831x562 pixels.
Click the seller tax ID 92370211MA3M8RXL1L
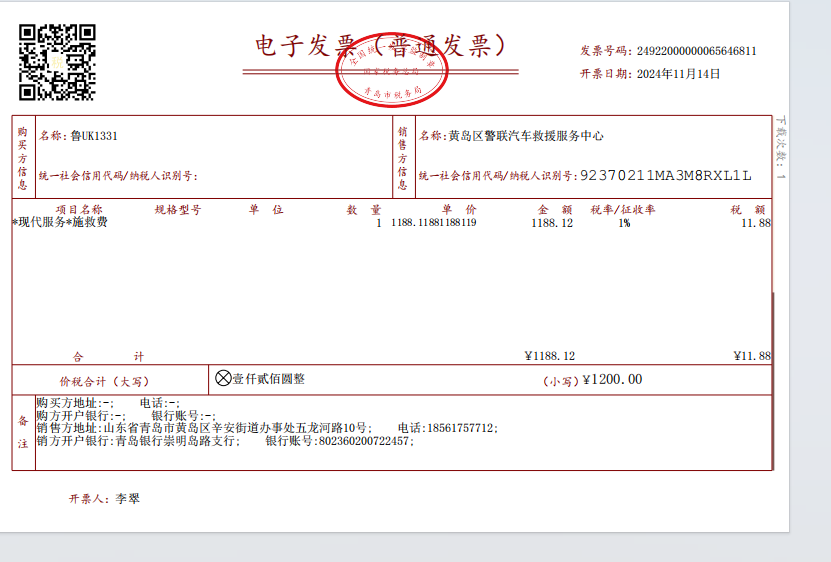click(665, 176)
